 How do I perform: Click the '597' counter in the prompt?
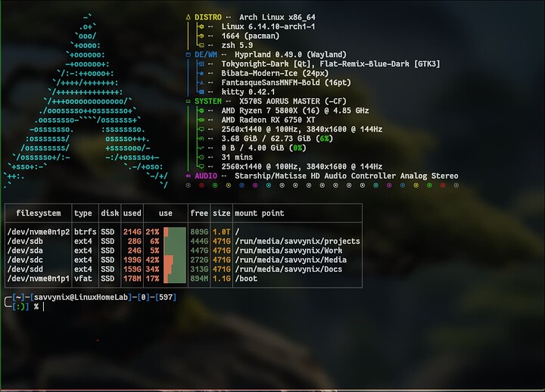[166, 297]
